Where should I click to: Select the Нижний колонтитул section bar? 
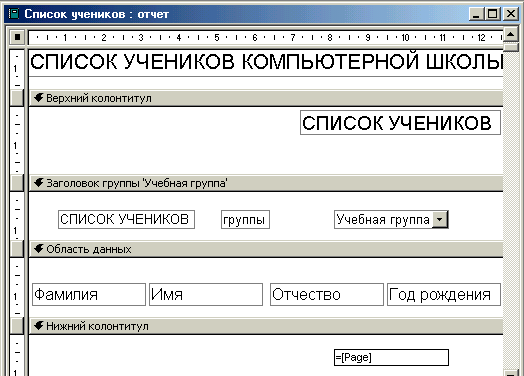(266, 326)
